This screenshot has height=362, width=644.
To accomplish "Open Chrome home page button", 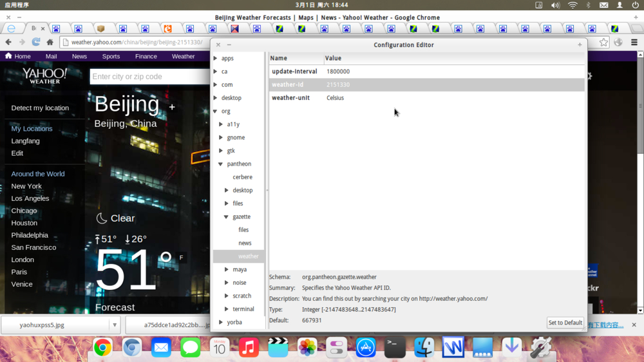I will 50,42.
